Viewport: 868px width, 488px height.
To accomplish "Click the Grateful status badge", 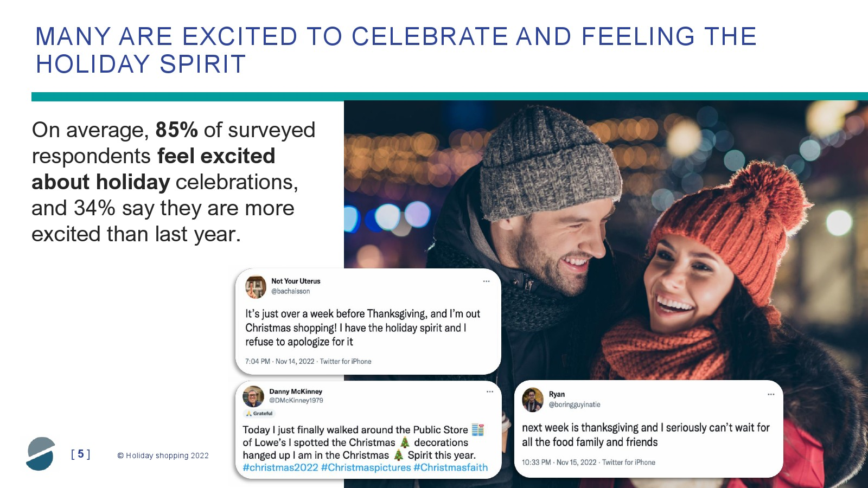I will 259,413.
